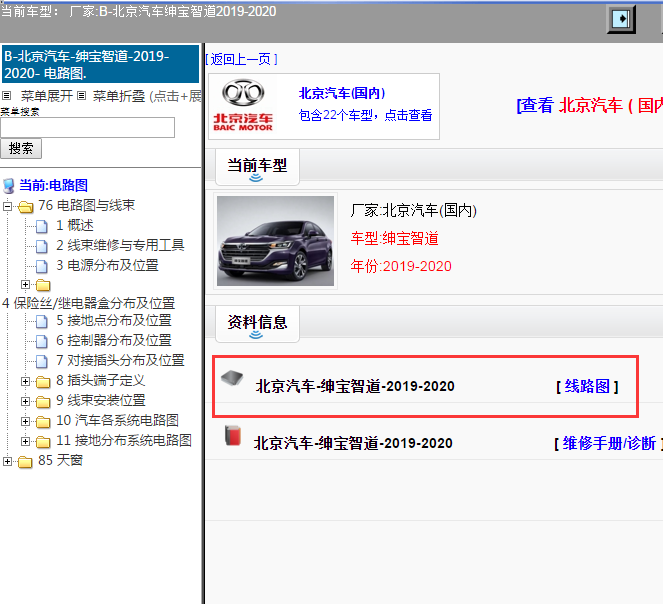Click the folder icon for 10 汽车各系统电路图
Screen dimensions: 663x604
[x=43, y=421]
